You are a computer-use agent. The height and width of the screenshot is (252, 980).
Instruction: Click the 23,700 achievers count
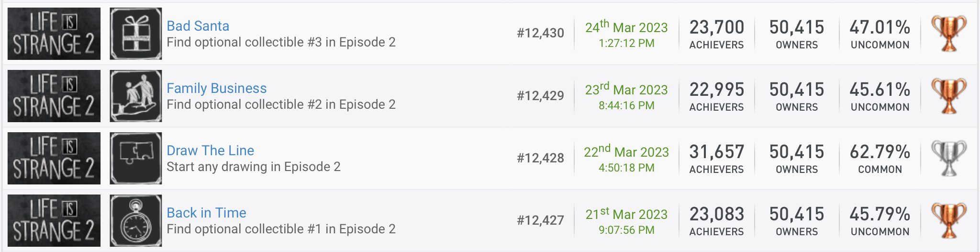[x=716, y=27]
